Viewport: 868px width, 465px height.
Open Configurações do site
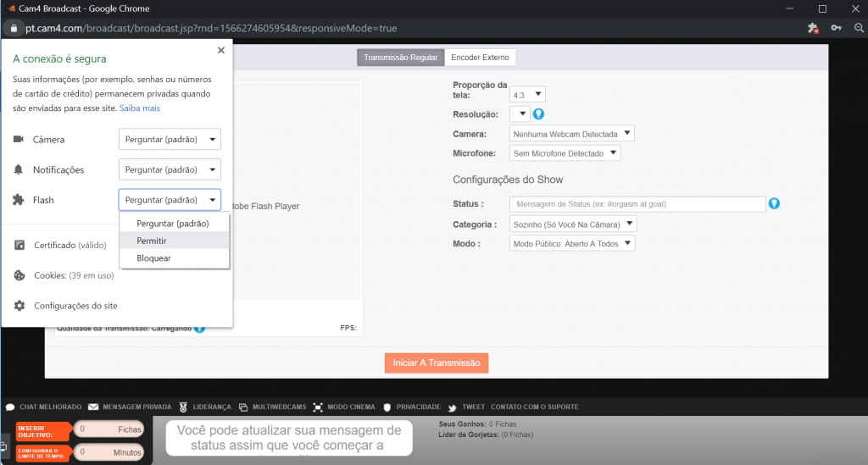coord(75,306)
